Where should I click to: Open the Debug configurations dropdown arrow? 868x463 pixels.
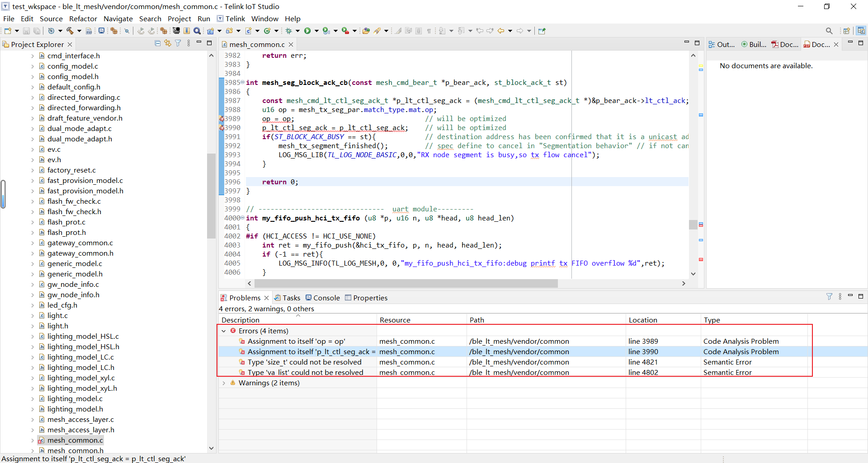click(297, 31)
